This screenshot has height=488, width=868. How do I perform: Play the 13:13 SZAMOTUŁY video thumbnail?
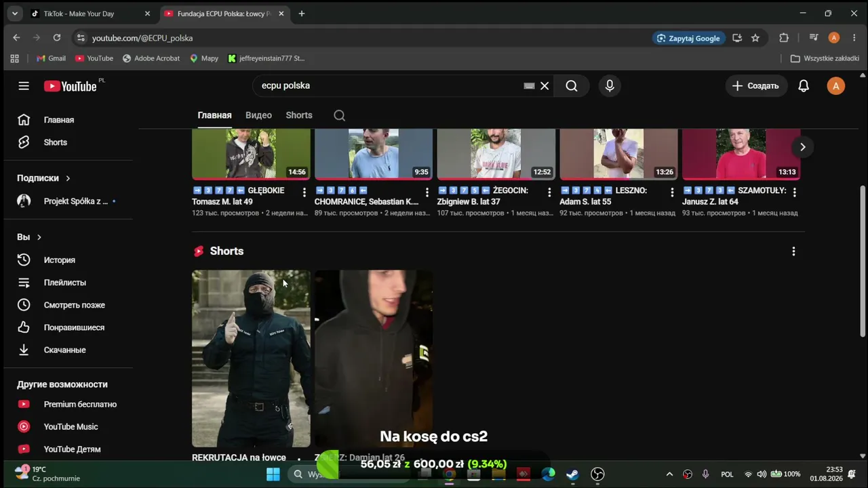coord(741,154)
